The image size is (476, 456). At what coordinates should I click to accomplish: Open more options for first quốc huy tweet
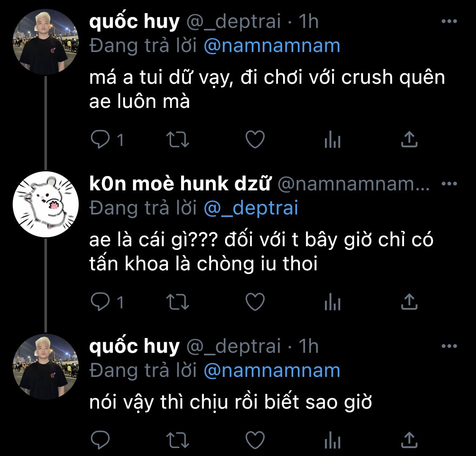449,21
